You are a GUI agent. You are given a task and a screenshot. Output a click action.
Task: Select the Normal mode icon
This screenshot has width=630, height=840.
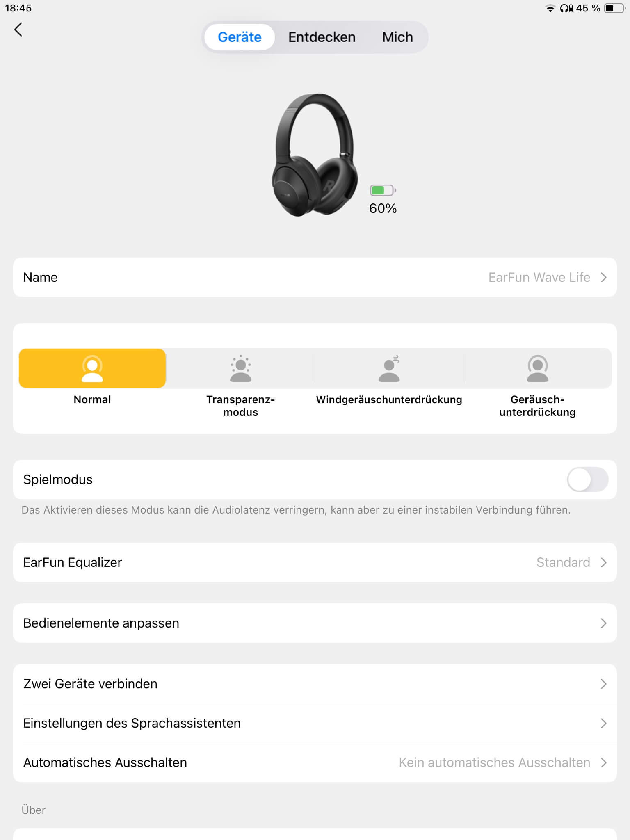click(92, 368)
